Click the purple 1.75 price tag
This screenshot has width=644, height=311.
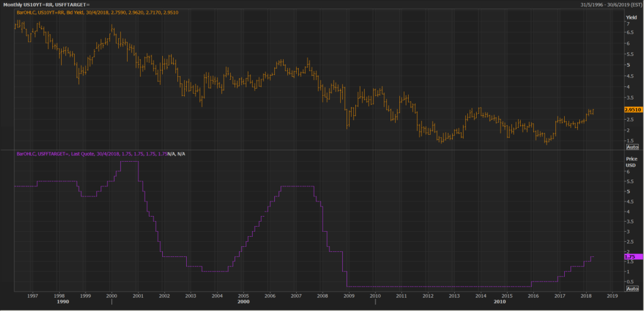tap(631, 257)
